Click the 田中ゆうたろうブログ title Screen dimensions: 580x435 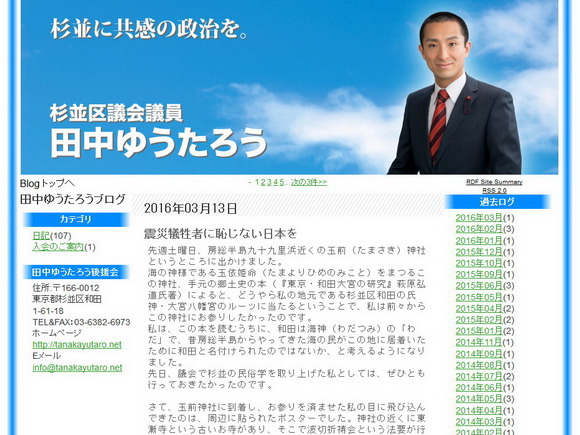pos(73,199)
